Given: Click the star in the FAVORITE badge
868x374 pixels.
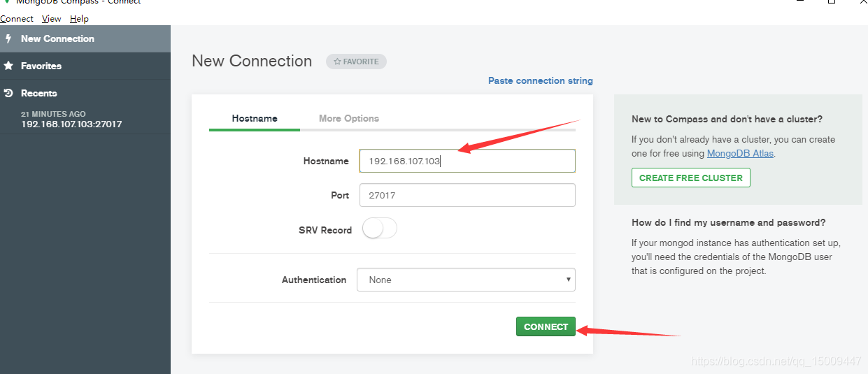Looking at the screenshot, I should (337, 62).
